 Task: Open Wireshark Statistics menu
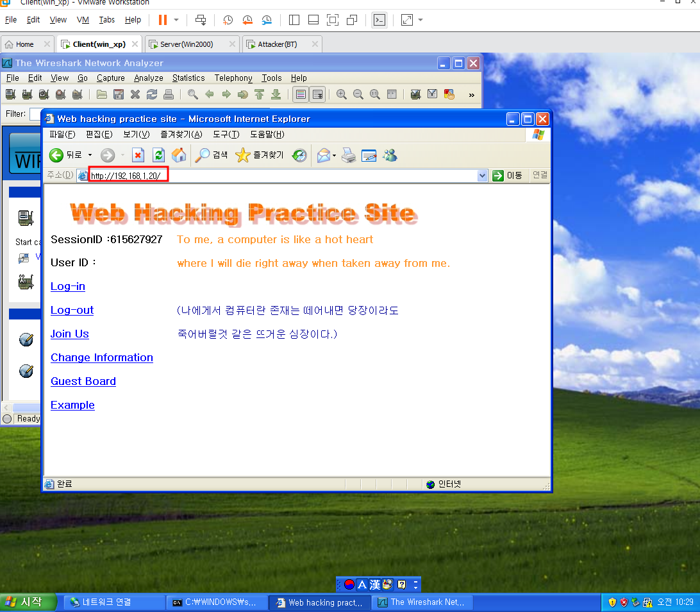(188, 78)
